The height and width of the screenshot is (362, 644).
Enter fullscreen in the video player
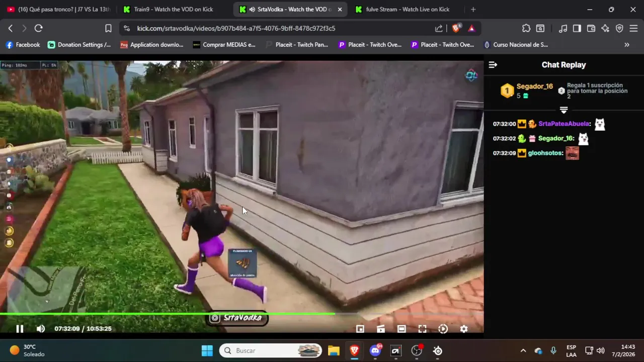[x=422, y=329]
